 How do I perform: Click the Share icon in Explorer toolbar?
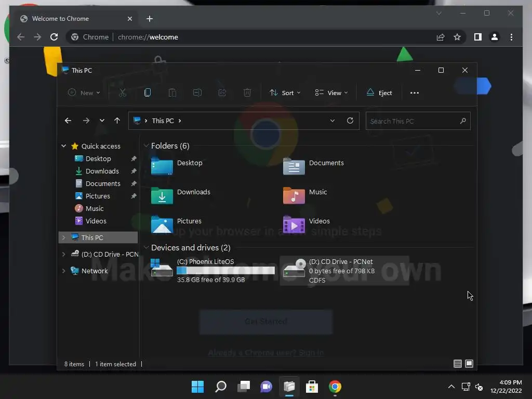click(222, 92)
